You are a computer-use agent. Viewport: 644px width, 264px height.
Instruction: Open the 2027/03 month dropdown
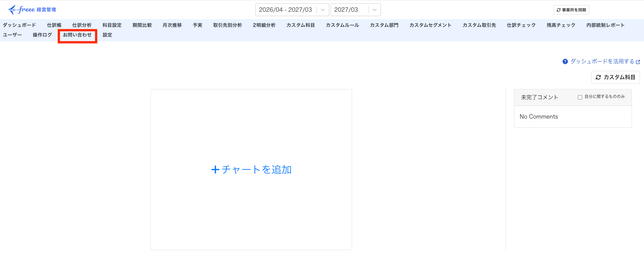click(x=355, y=10)
